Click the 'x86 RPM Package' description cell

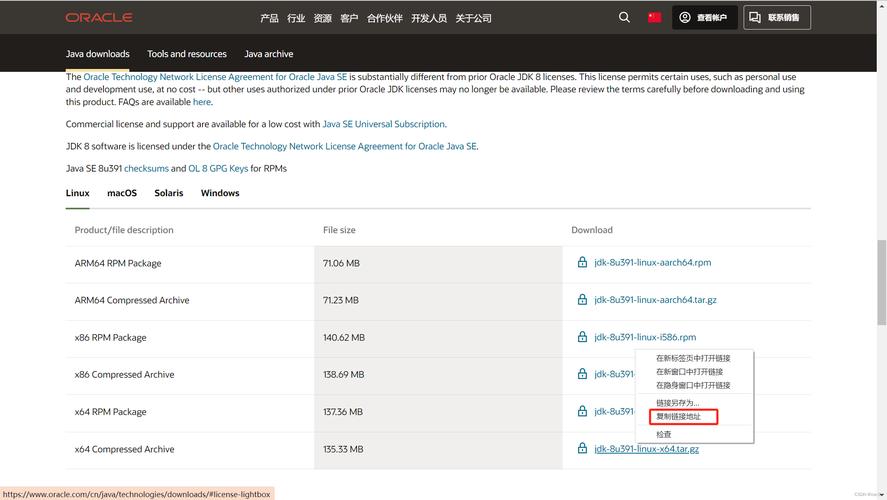190,338
